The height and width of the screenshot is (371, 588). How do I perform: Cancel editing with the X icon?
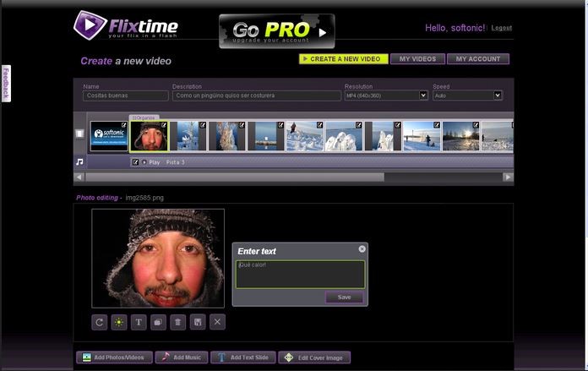pos(217,322)
